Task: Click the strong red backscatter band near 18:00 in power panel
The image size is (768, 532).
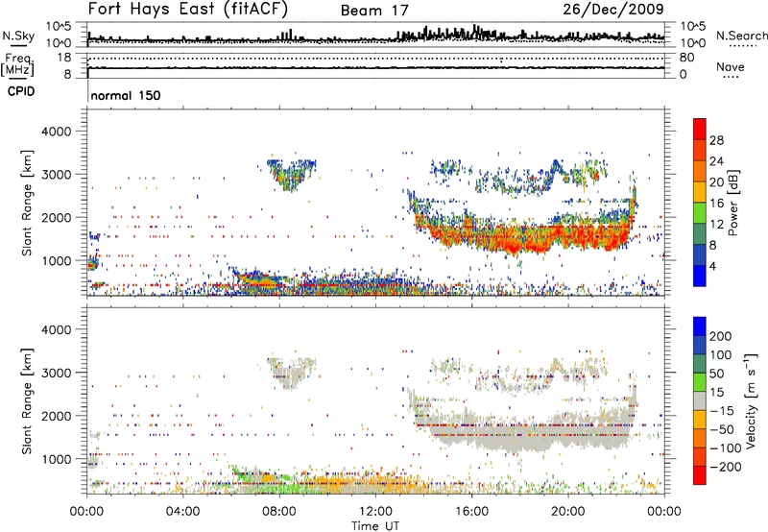Action: 519,237
